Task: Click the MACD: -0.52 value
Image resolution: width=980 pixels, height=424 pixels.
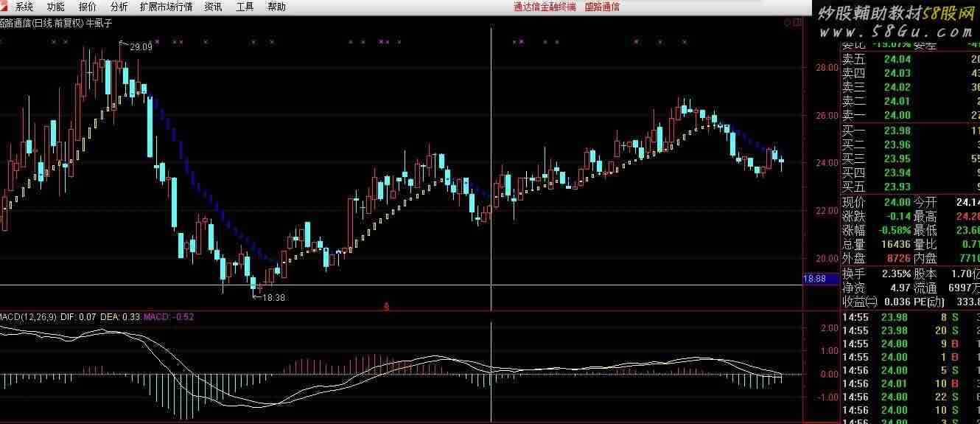Action: (169, 316)
